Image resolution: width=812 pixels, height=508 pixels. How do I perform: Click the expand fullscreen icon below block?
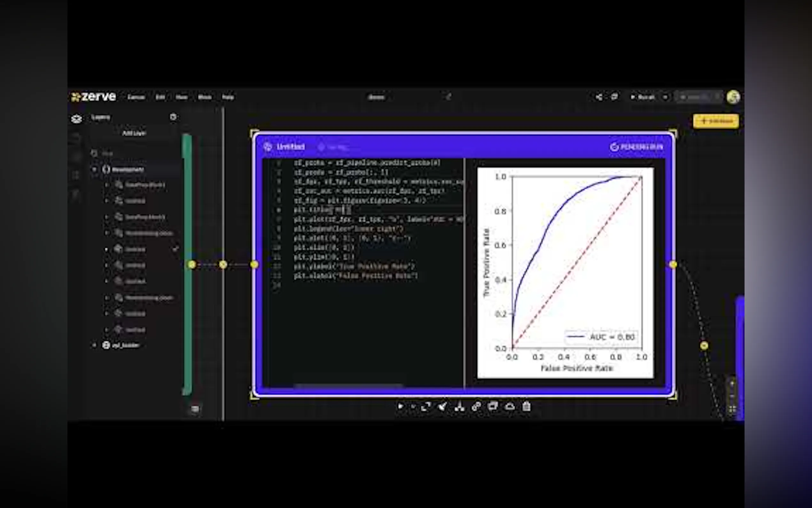pyautogui.click(x=426, y=407)
